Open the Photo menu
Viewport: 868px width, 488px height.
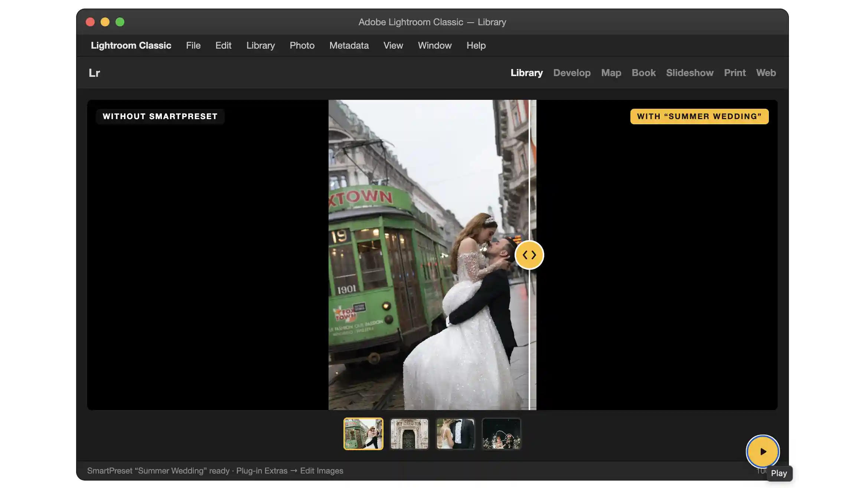(x=302, y=45)
